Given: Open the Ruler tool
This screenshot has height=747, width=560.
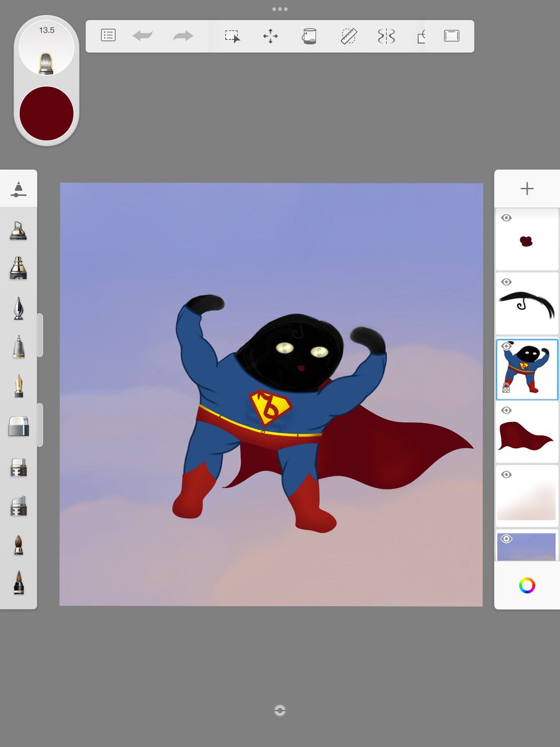Looking at the screenshot, I should [x=348, y=35].
